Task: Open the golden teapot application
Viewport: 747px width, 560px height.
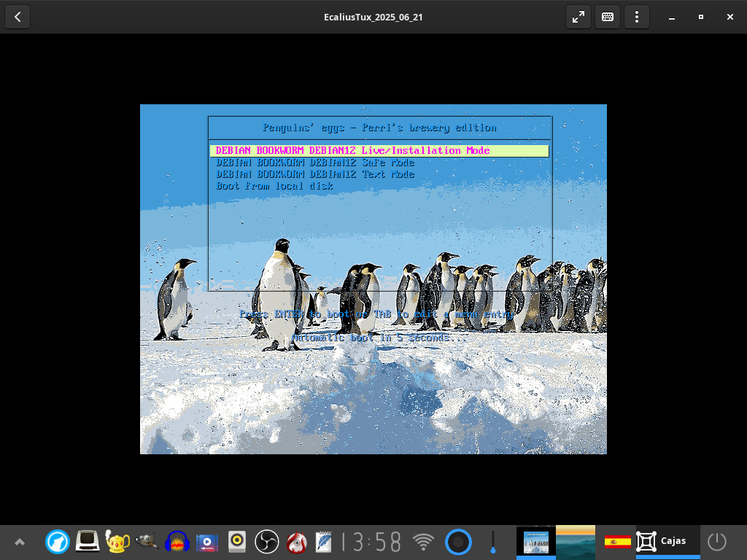Action: [117, 542]
